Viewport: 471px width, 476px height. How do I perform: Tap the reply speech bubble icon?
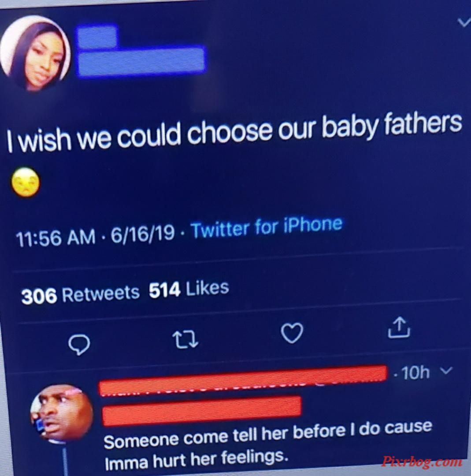(x=79, y=345)
